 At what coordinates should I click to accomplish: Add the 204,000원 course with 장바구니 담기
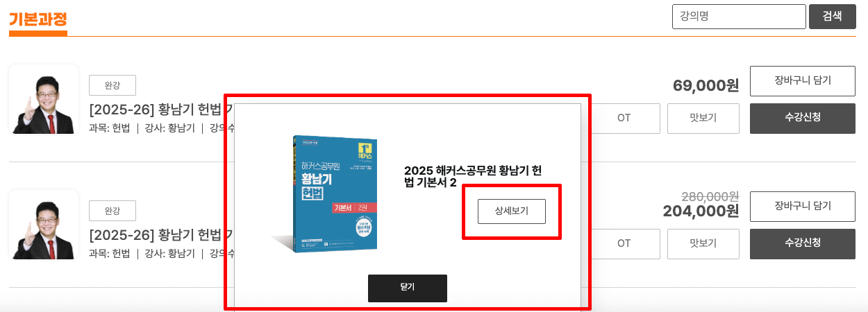(803, 206)
